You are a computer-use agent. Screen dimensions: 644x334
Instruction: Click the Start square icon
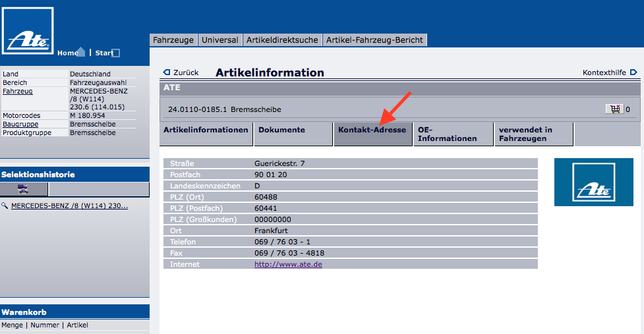coord(116,53)
